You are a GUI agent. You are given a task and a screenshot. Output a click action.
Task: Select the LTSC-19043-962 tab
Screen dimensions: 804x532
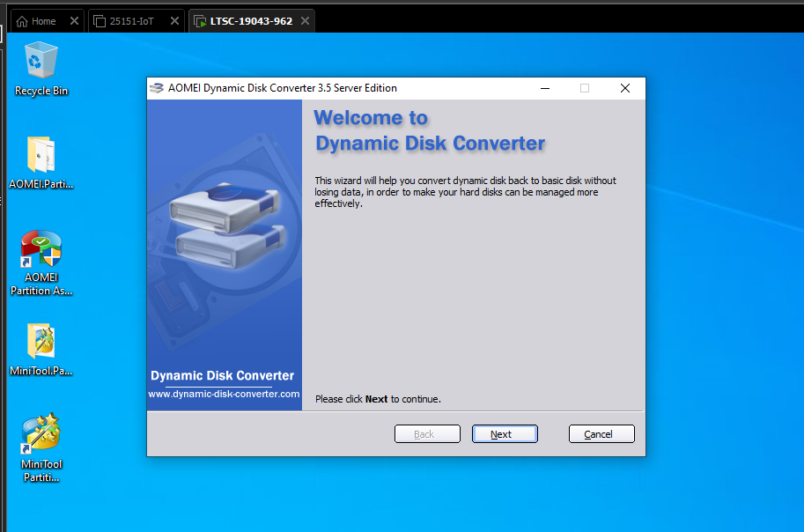[251, 21]
